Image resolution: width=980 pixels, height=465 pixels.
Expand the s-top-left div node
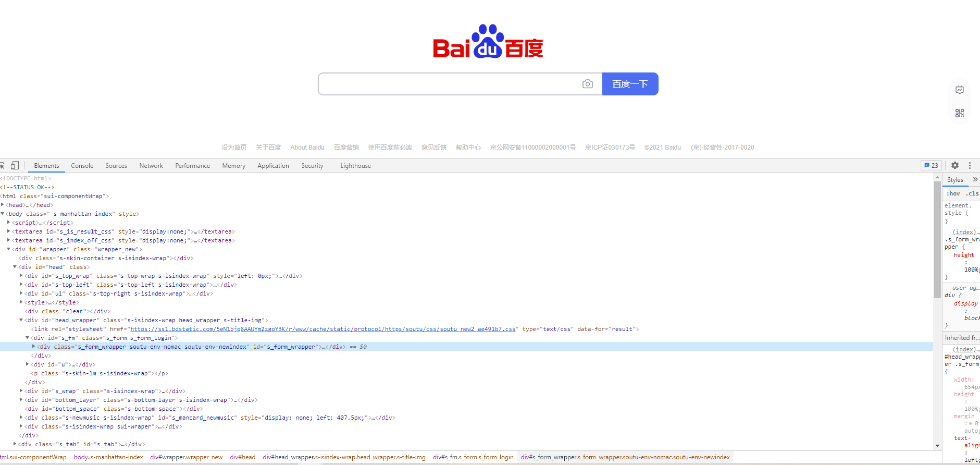tap(21, 285)
